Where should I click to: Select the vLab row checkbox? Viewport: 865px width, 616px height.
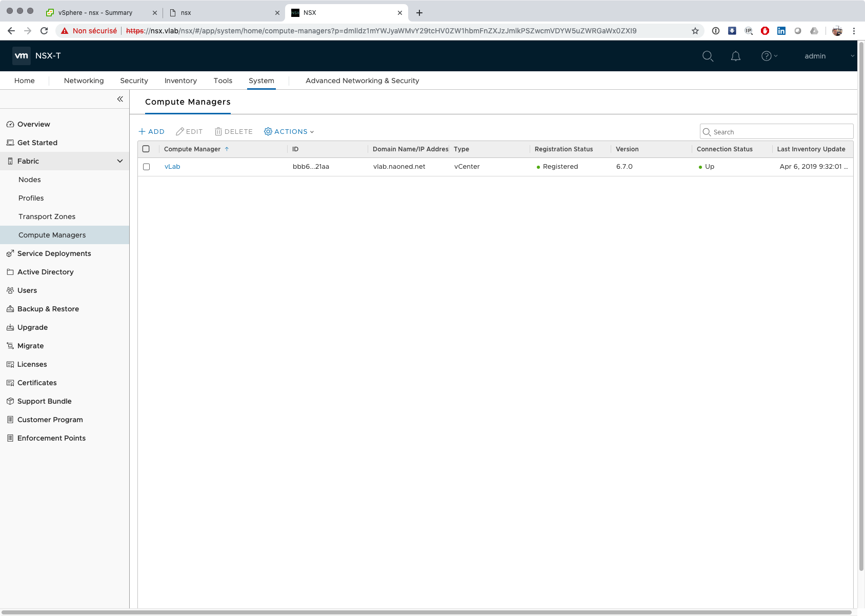(x=147, y=167)
